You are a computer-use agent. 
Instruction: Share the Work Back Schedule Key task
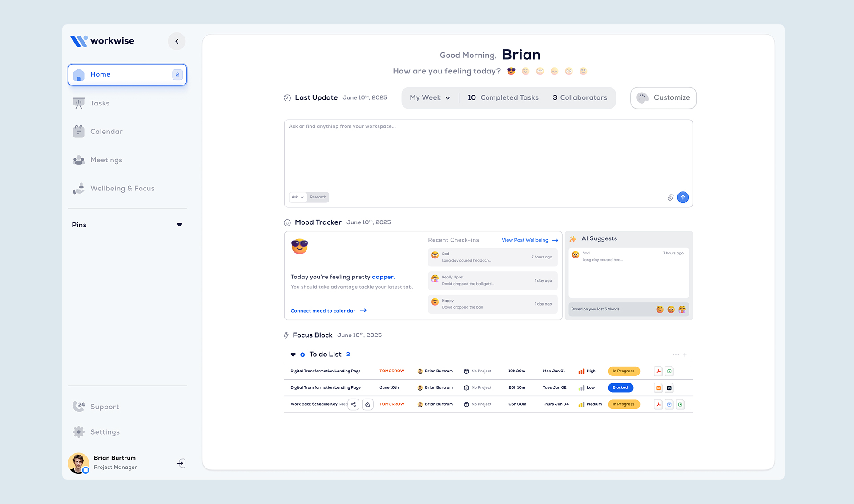353,404
